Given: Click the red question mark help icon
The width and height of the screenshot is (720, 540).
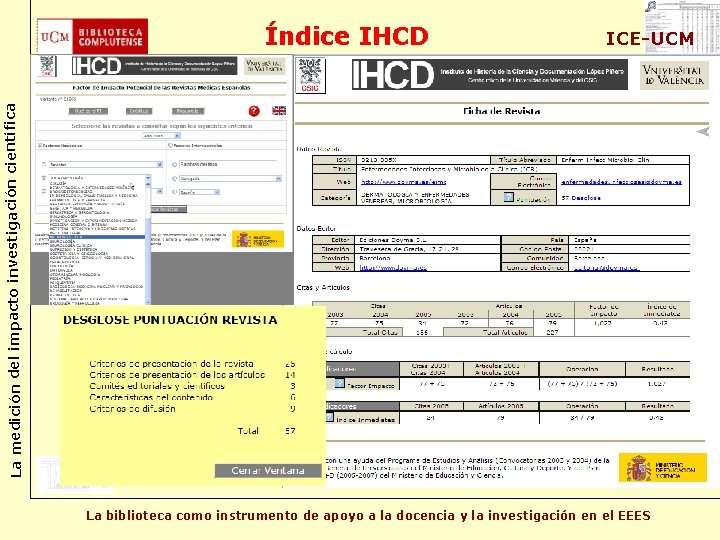Looking at the screenshot, I should (254, 111).
